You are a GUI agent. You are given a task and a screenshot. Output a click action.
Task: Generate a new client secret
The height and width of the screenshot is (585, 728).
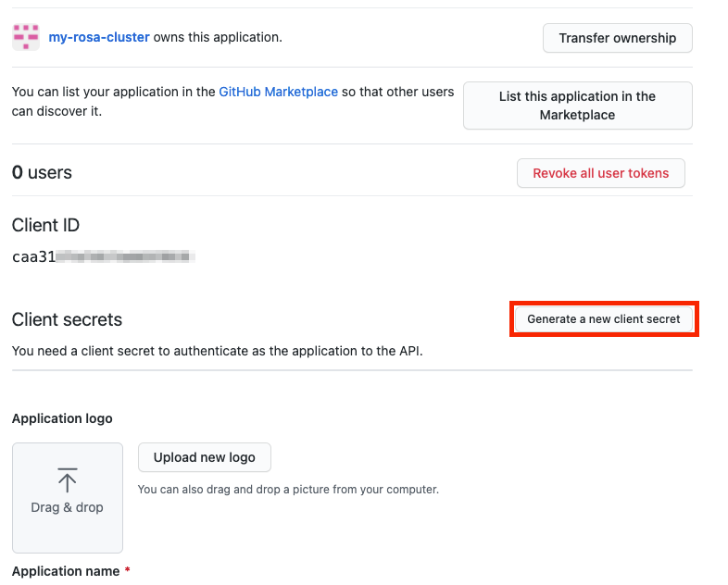point(604,319)
